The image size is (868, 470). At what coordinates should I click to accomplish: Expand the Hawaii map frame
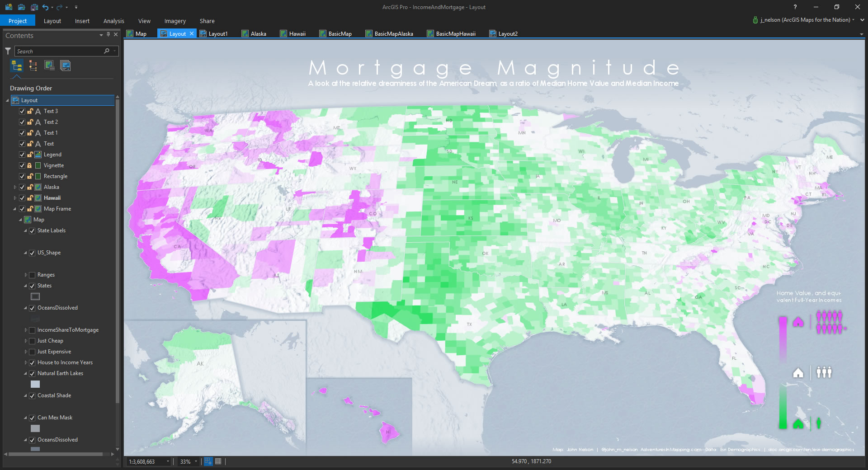pos(15,198)
